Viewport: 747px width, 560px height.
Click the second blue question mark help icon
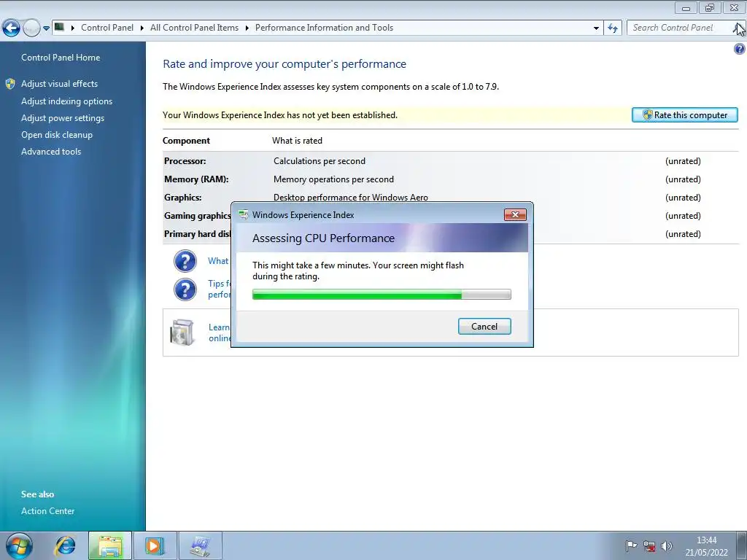pos(185,289)
